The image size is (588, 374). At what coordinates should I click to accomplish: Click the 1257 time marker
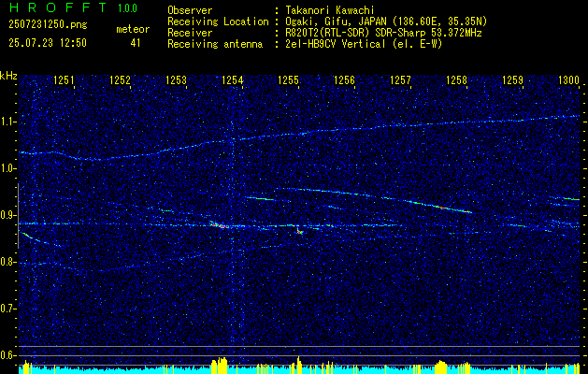coord(400,79)
